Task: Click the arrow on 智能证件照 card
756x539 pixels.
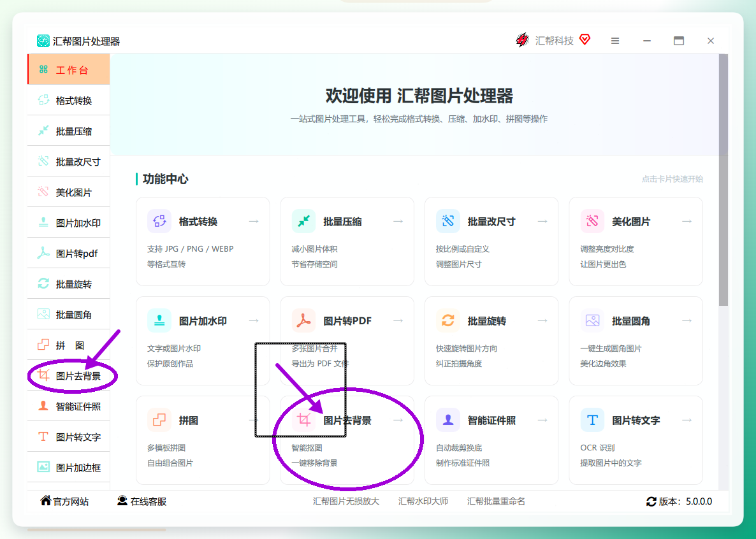Action: pos(542,420)
